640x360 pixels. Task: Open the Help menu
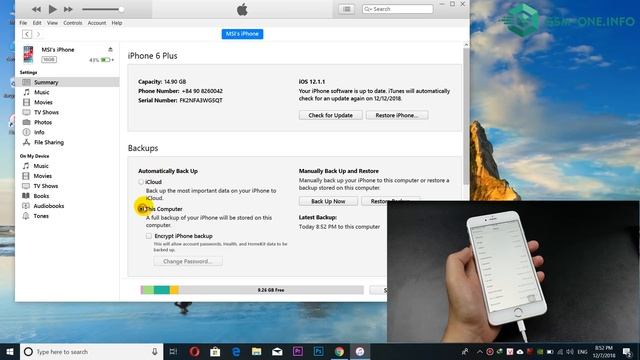tap(117, 23)
